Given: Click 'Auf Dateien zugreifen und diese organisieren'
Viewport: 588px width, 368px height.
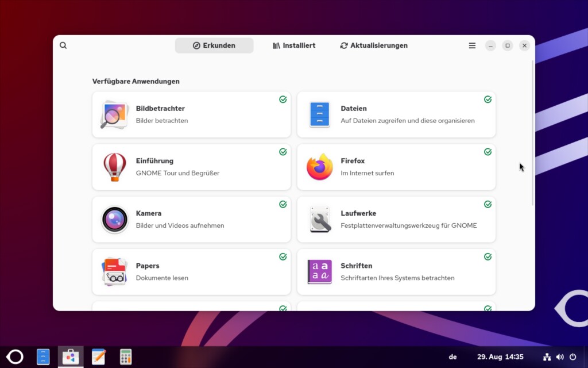Looking at the screenshot, I should click(408, 121).
